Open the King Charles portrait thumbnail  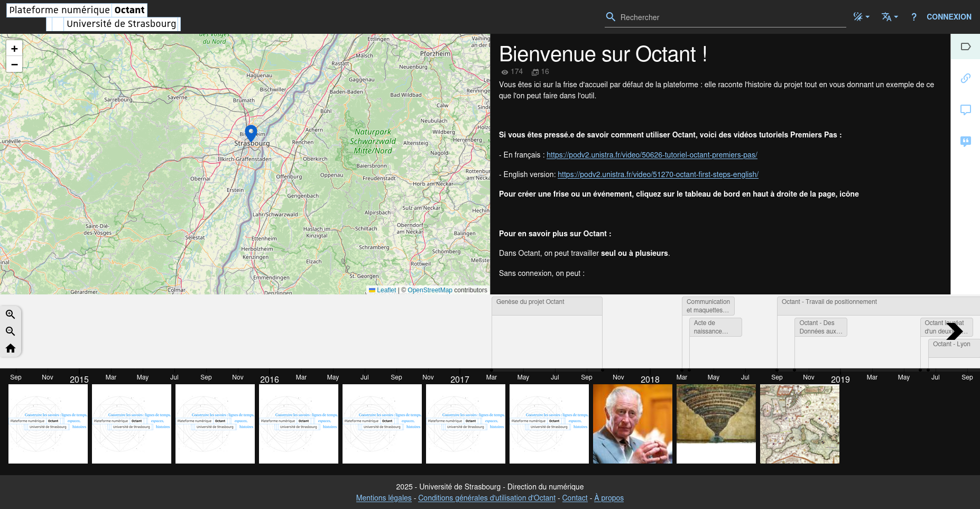coord(632,424)
